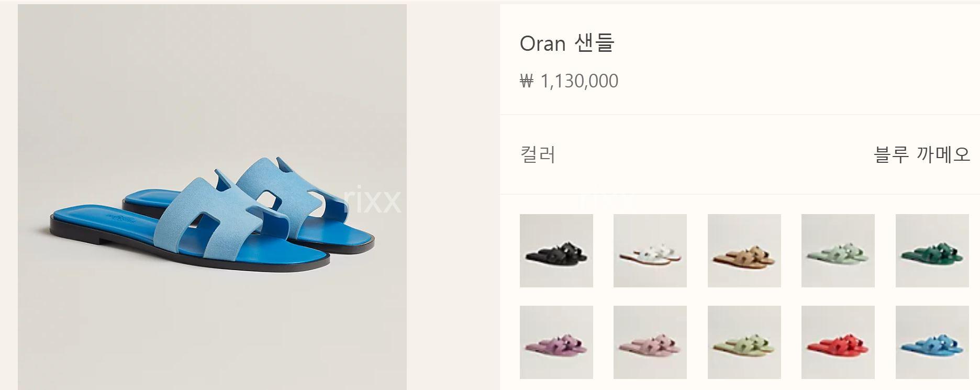Select the white Oran sandal color
The image size is (980, 390).
(x=650, y=251)
